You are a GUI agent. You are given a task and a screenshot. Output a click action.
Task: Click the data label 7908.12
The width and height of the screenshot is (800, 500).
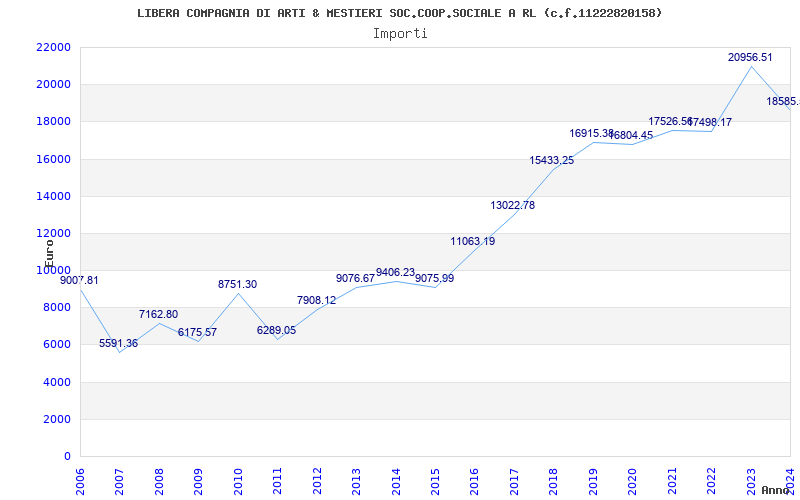pos(316,301)
